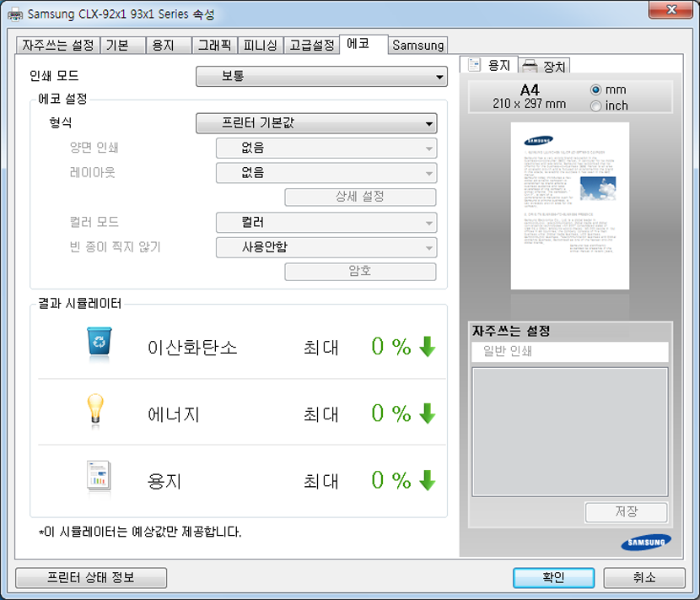The height and width of the screenshot is (600, 700).
Task: Click the 프린터 상태 정보 button
Action: point(91,578)
